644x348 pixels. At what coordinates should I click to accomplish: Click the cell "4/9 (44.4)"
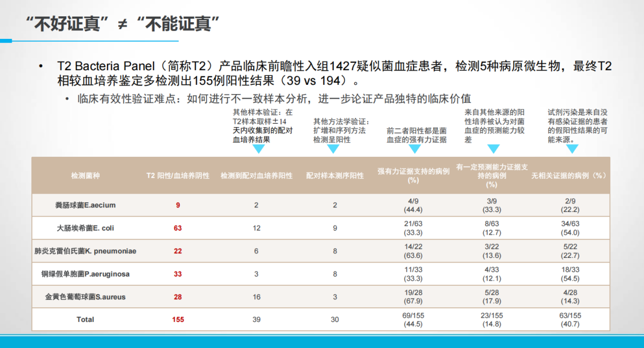pyautogui.click(x=414, y=205)
